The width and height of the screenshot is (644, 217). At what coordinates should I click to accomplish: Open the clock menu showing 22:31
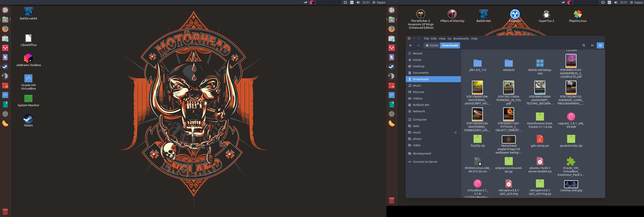pos(366,2)
